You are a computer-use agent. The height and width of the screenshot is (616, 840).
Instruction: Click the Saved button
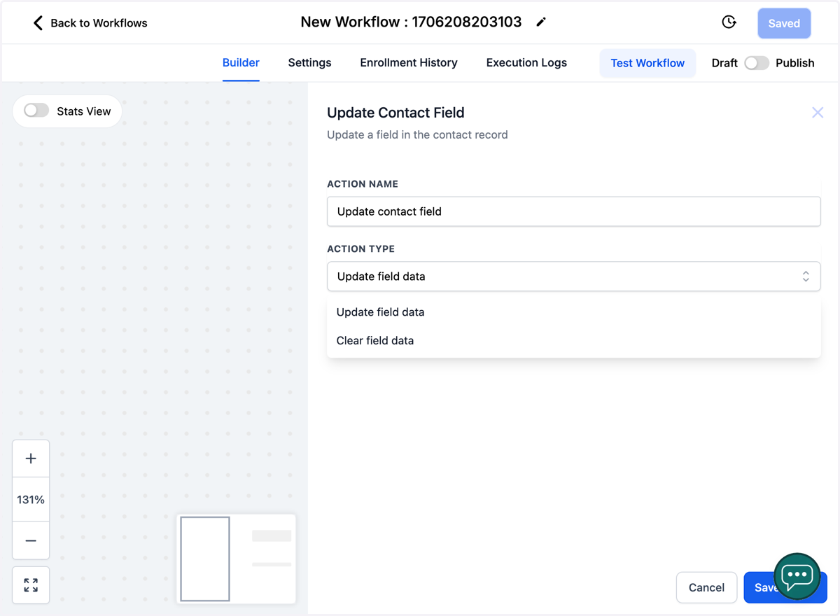point(784,23)
